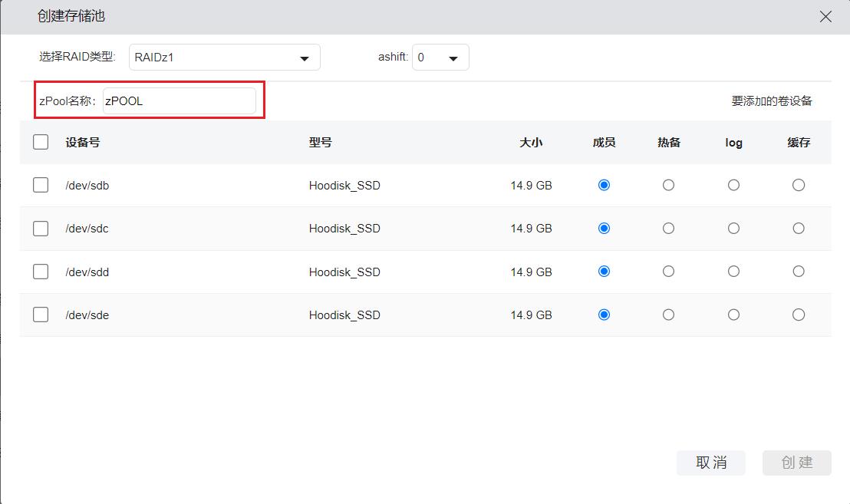Enable the /dev/sdd device checkbox
850x504 pixels.
(41, 272)
